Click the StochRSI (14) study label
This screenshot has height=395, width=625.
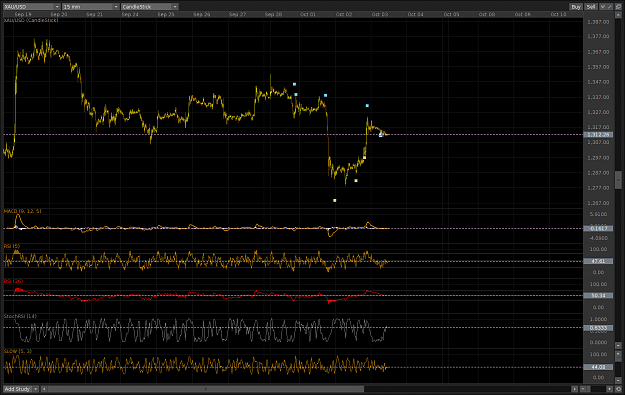point(20,316)
